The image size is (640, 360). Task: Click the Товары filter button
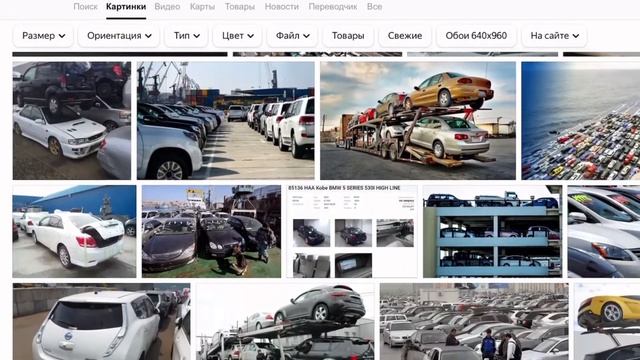tap(348, 36)
